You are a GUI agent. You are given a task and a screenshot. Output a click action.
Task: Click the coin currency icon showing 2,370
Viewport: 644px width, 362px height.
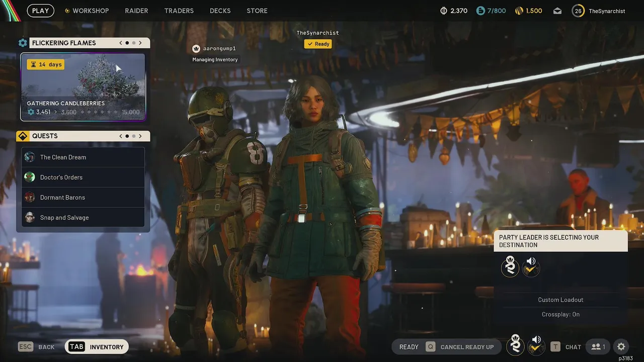click(443, 11)
